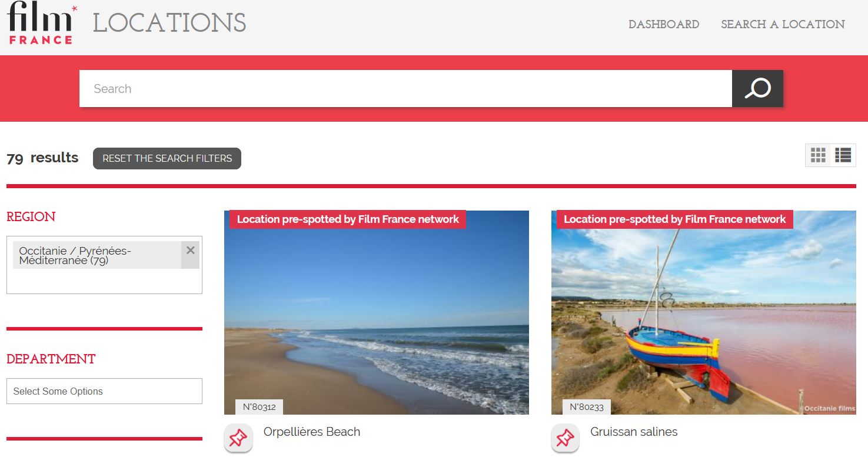868x457 pixels.
Task: Click the LOCATIONS header title
Action: 169,24
